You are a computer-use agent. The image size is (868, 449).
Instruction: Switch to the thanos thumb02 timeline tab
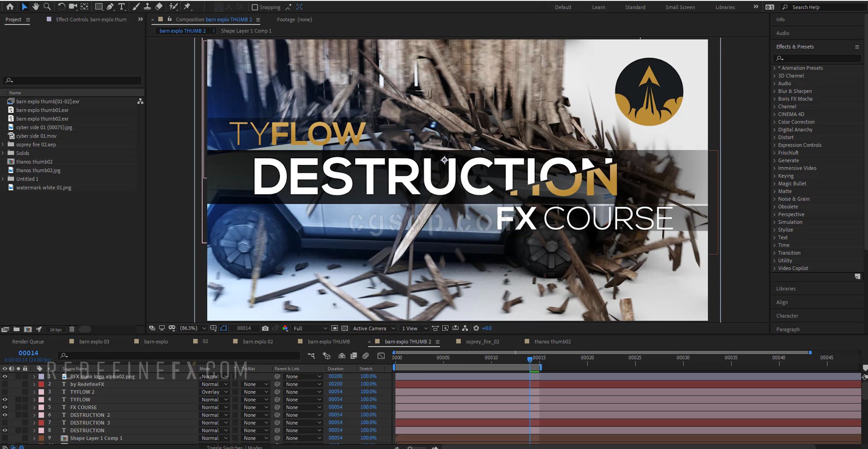point(552,342)
